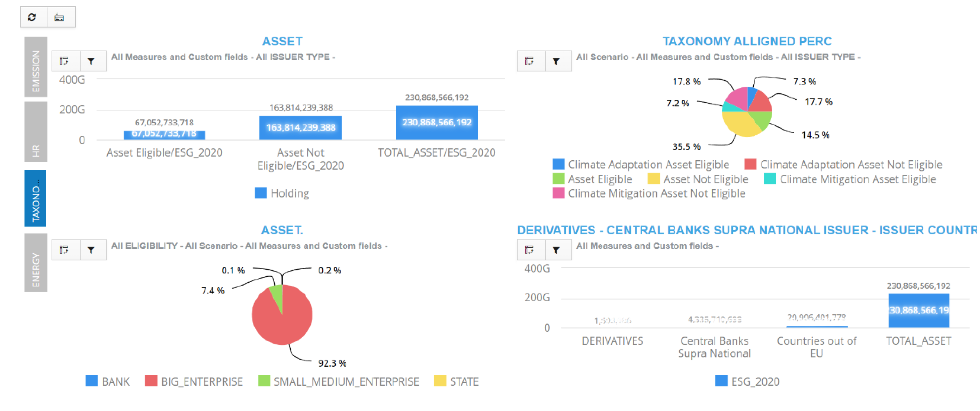Image resolution: width=980 pixels, height=411 pixels.
Task: Click export icon on ASSET. pie chart
Action: [x=64, y=250]
